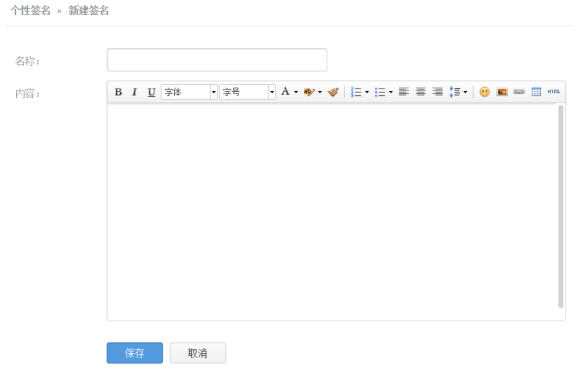The image size is (588, 369).
Task: Expand the bulleted list style arrow
Action: (391, 92)
